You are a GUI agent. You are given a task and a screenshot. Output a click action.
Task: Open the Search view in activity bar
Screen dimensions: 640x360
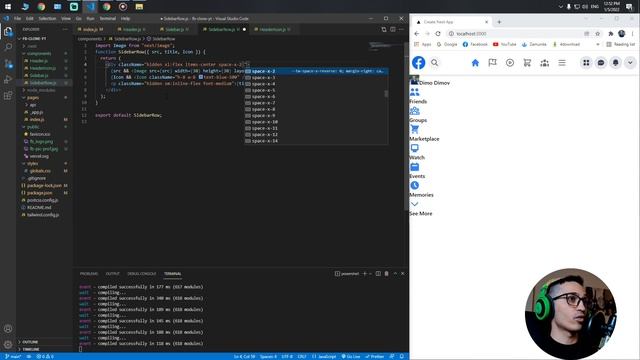8,47
